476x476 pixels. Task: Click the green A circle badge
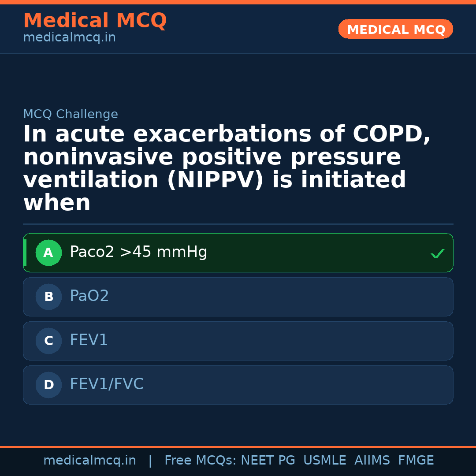click(x=48, y=253)
